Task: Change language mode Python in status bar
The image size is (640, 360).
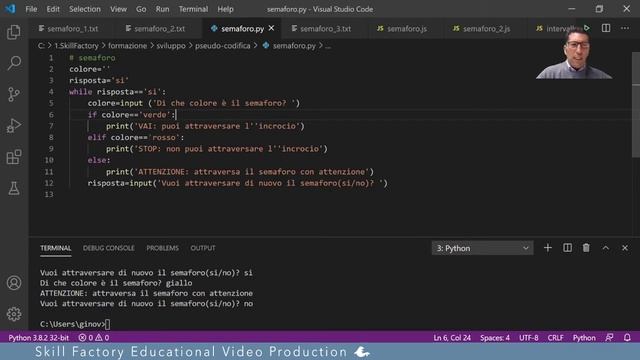Action: pos(584,338)
